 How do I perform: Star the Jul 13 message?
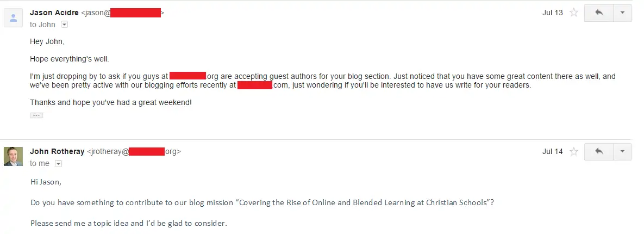pos(574,13)
